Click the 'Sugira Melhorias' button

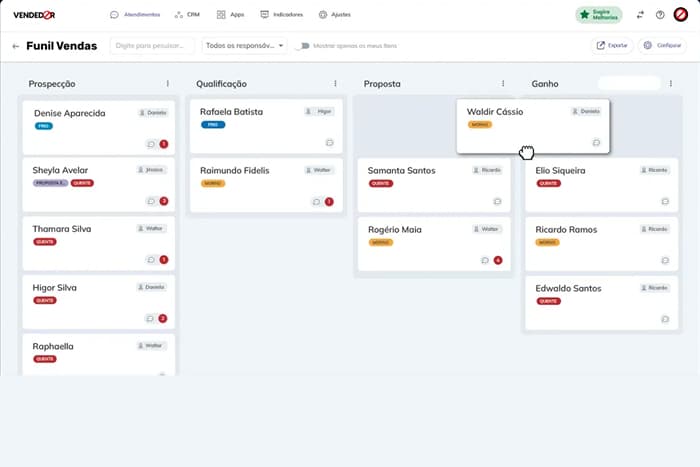tap(599, 15)
